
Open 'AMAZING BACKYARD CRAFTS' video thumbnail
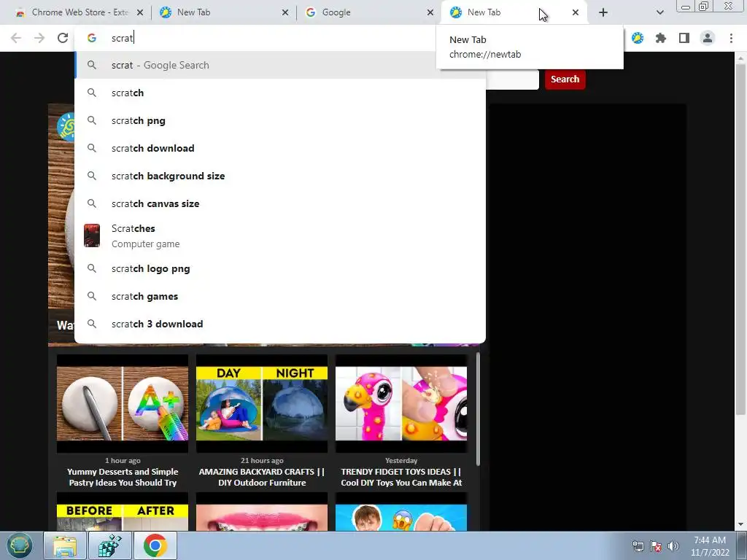coord(262,403)
